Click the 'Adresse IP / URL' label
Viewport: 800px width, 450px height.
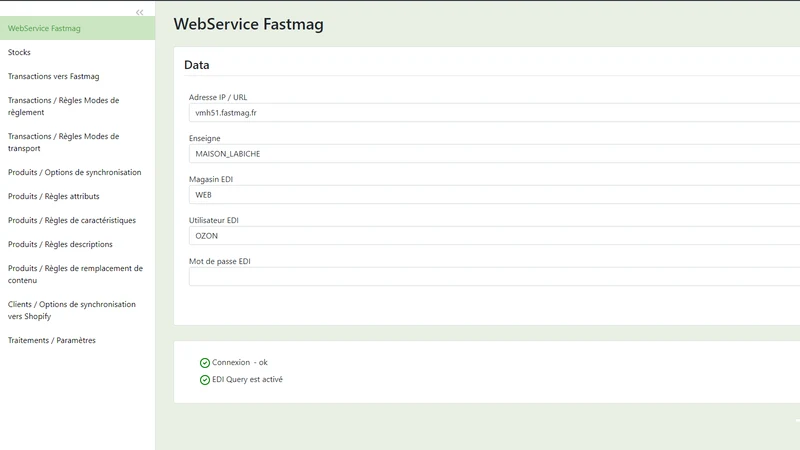click(218, 97)
